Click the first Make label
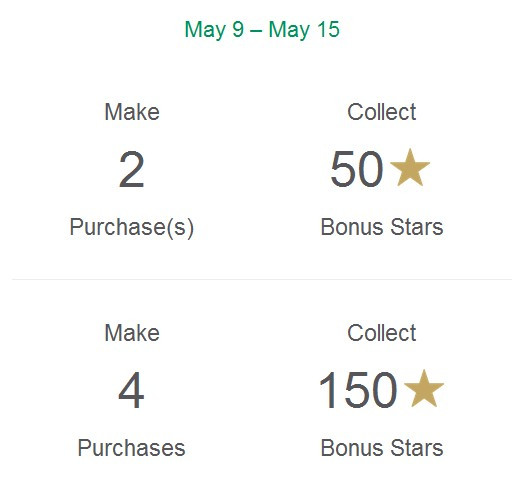This screenshot has width=518, height=478. 132,112
